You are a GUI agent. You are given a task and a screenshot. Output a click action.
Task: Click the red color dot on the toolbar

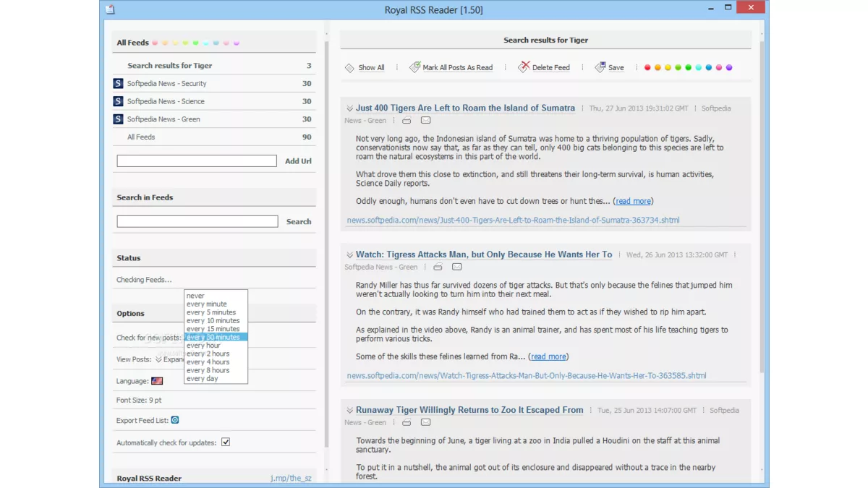pyautogui.click(x=647, y=67)
